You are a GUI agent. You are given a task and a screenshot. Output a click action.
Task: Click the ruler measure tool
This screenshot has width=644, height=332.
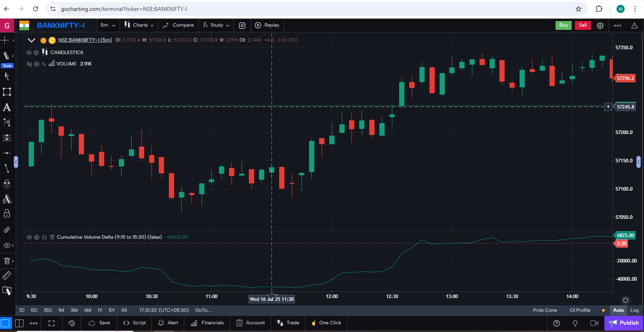pos(7,275)
